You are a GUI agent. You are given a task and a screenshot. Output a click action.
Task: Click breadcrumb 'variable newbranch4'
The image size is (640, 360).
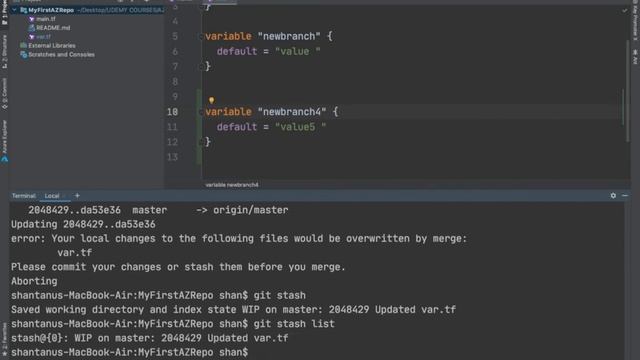(x=232, y=185)
